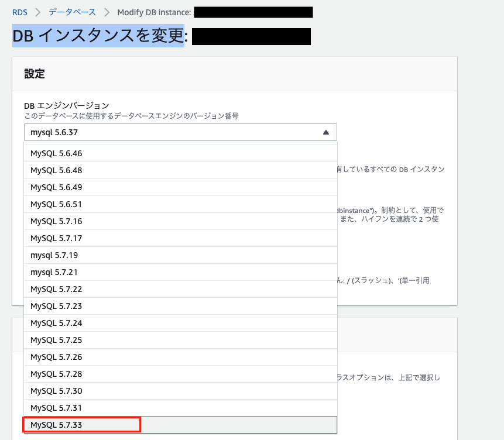
Task: Choose MySQL 5.7.22 version
Action: 180,289
